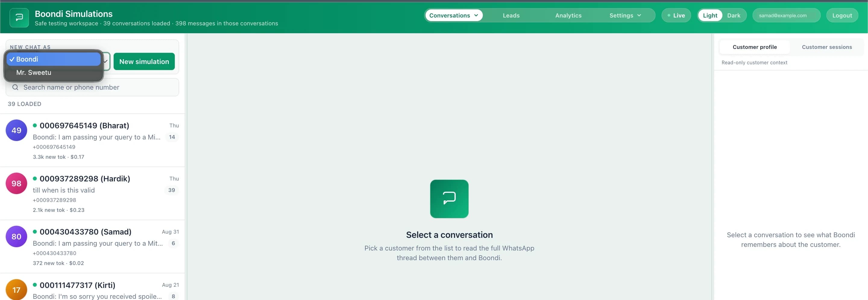Screen dimensions: 868x300
Task: Expand the Settings dropdown menu
Action: coord(625,15)
